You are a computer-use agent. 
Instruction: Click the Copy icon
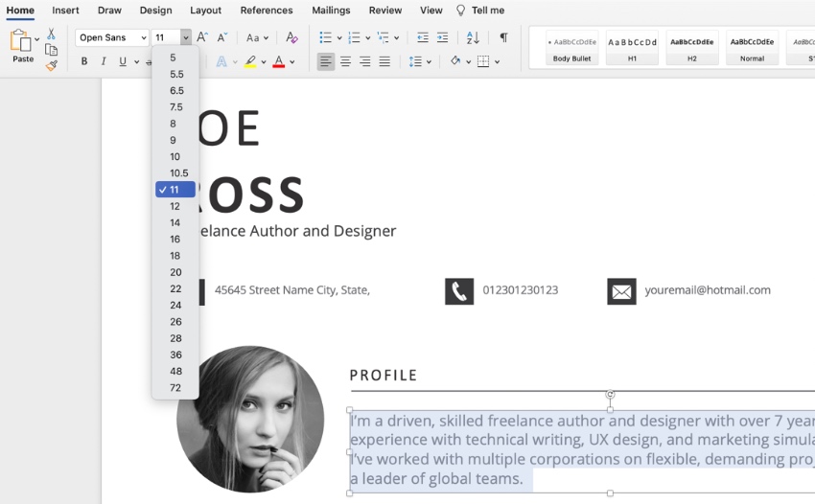(x=51, y=50)
